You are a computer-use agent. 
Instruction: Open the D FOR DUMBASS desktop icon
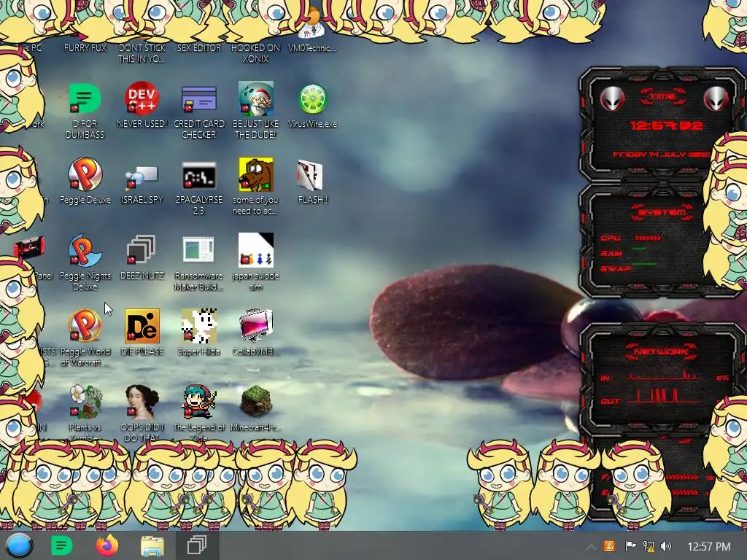[x=85, y=99]
